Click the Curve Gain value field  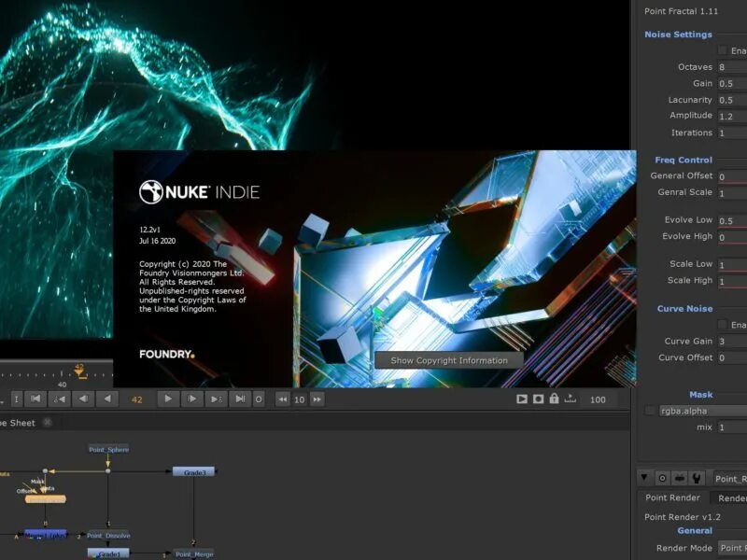tap(732, 342)
